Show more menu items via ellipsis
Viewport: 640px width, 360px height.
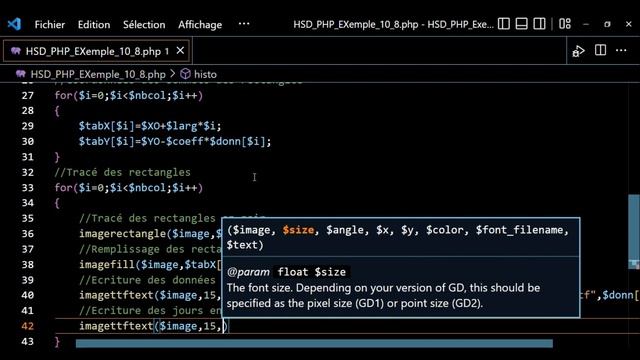(244, 24)
